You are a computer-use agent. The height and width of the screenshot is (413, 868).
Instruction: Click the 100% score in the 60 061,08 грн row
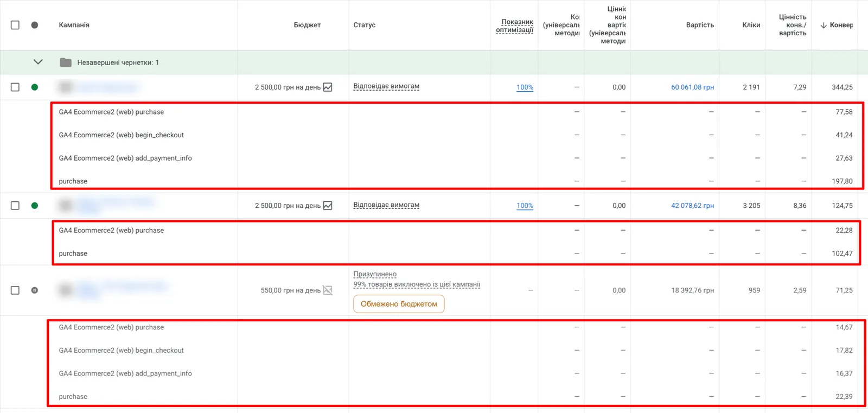pyautogui.click(x=525, y=87)
